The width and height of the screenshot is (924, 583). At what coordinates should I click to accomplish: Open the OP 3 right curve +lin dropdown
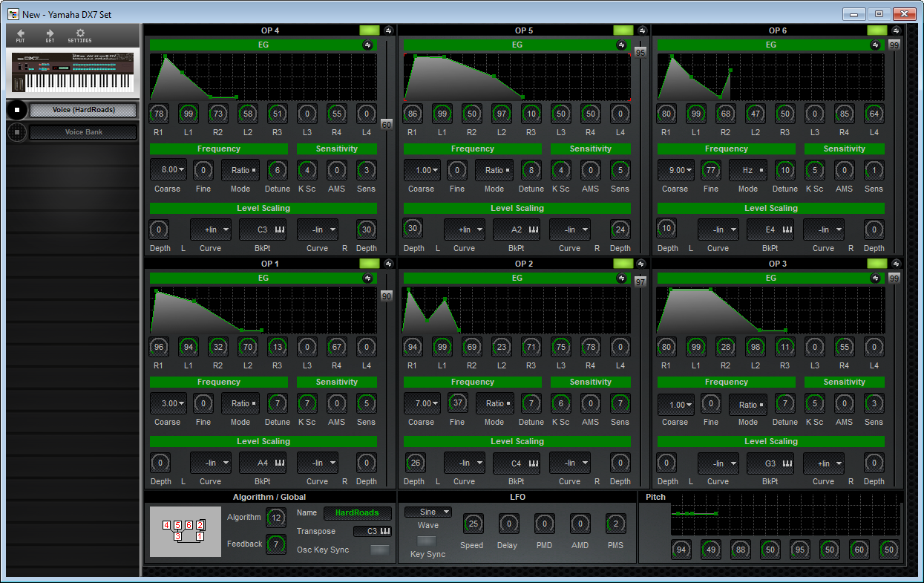(824, 463)
